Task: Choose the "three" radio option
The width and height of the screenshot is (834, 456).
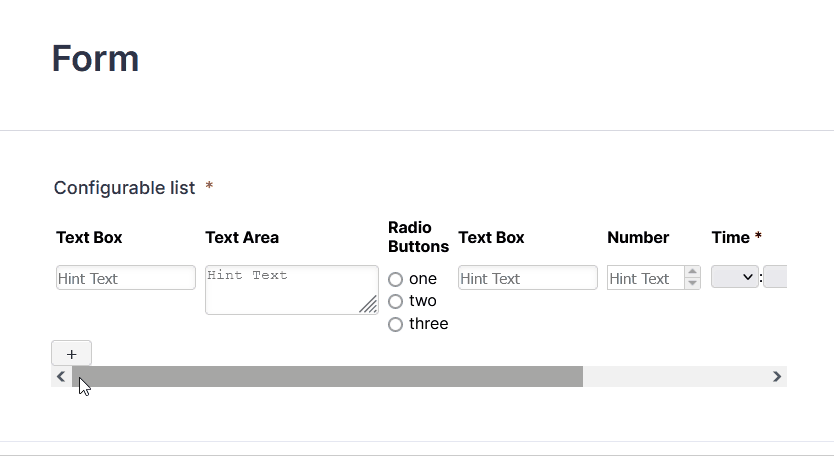Action: tap(395, 324)
